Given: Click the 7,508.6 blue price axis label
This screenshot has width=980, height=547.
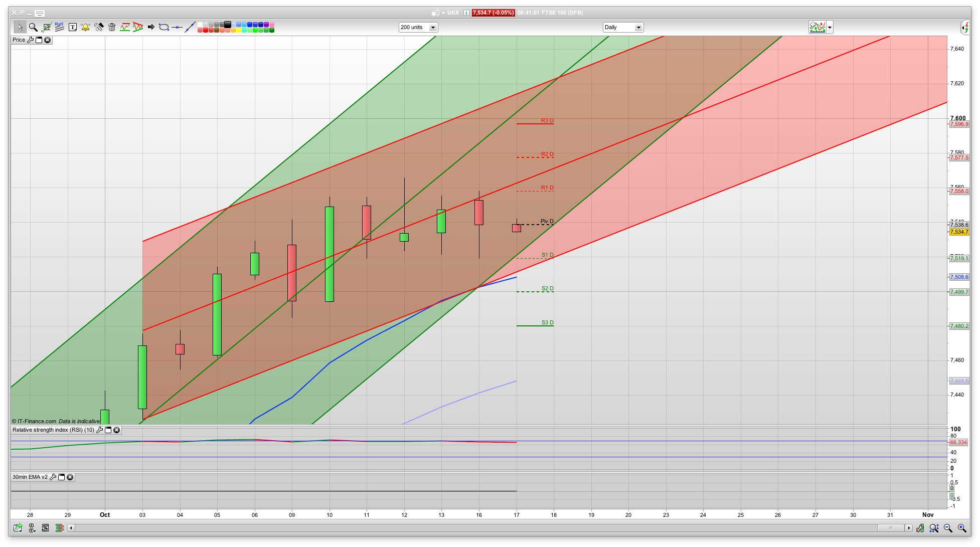Looking at the screenshot, I should 959,277.
